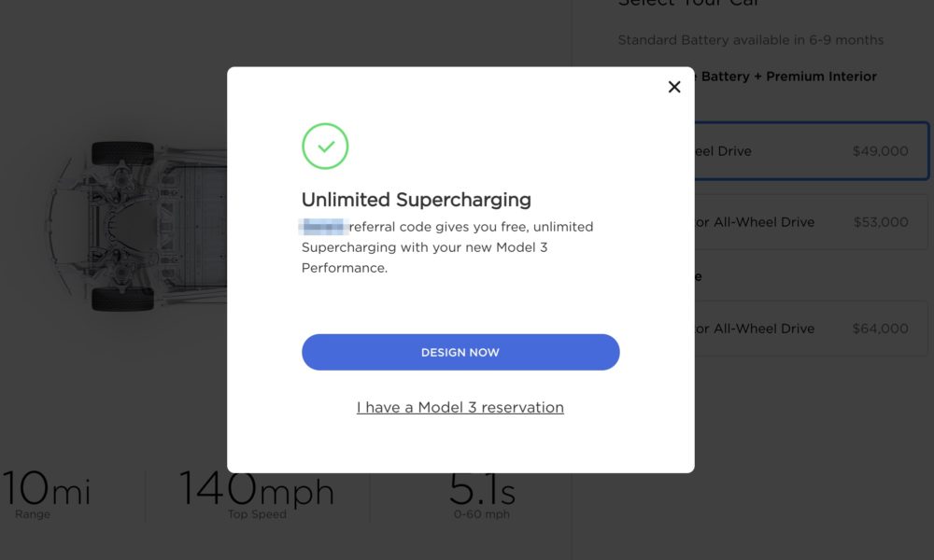
Task: Click the Range caption
Action: coord(33,514)
